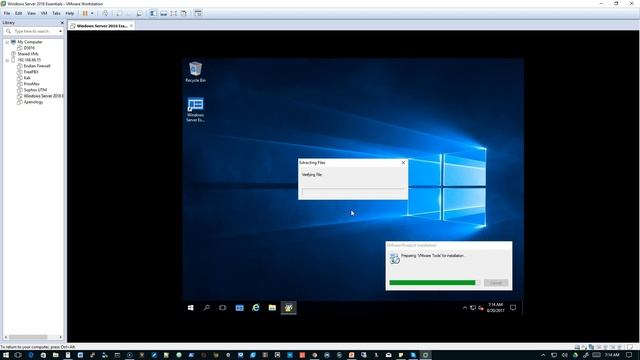Click the Windows Server Essentials desktop shortcut

196,109
